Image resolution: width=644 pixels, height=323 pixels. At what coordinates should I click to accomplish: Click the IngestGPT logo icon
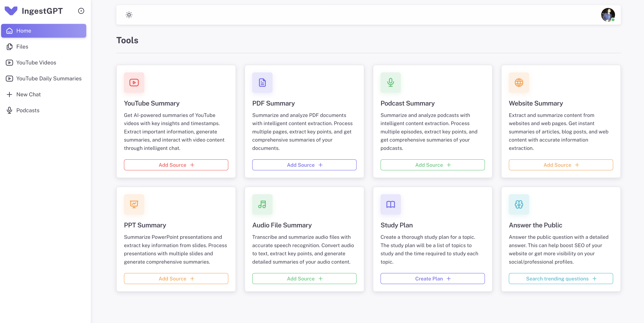point(11,11)
